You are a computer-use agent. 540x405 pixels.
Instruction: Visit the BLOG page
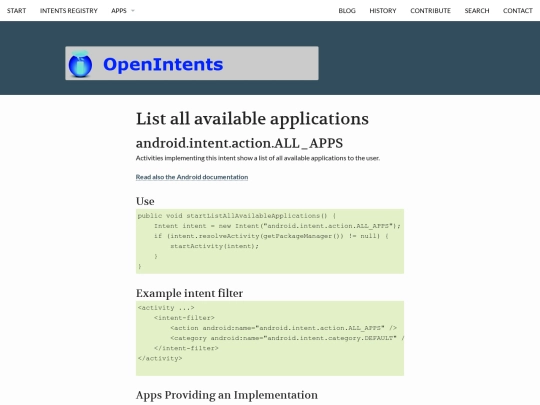[x=347, y=11]
